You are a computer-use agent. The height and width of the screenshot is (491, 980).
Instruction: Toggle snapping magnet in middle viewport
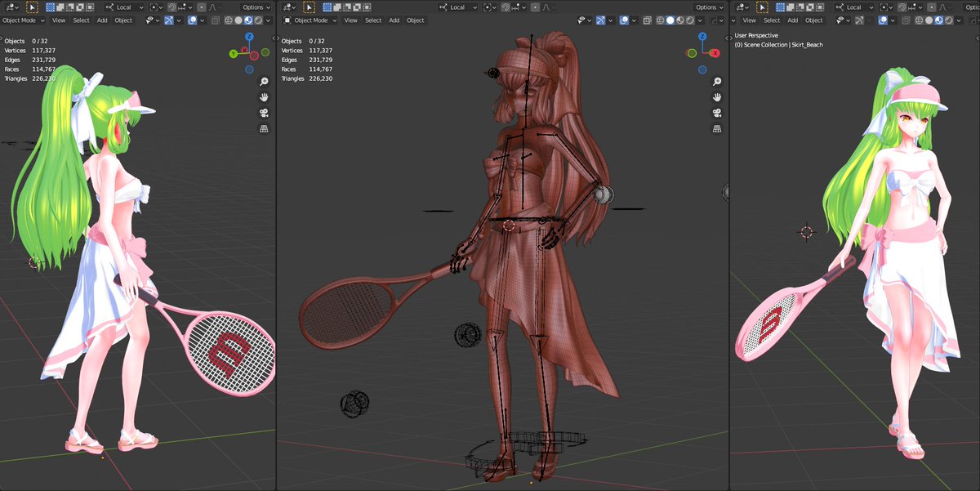click(x=506, y=7)
